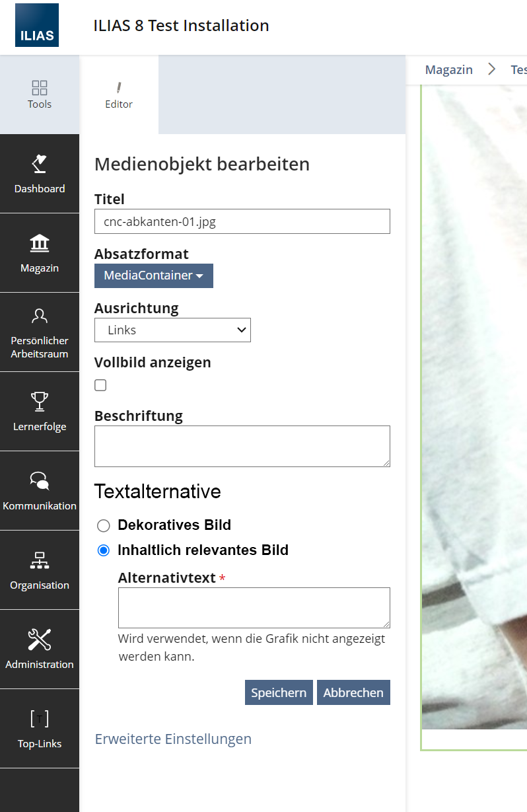The height and width of the screenshot is (812, 527).
Task: Open Lernerfolge trophy menu
Action: 40,412
